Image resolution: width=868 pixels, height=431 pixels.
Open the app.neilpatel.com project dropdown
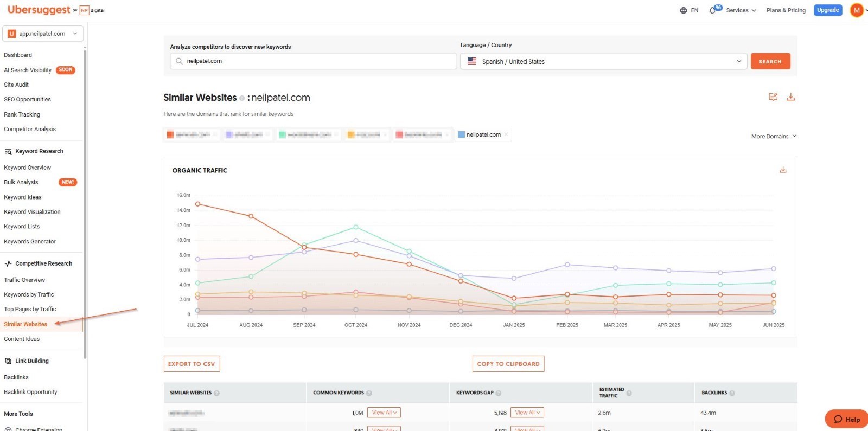click(x=43, y=34)
